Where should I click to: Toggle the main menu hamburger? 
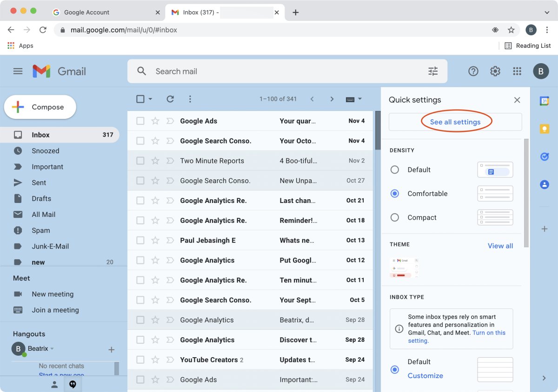18,71
